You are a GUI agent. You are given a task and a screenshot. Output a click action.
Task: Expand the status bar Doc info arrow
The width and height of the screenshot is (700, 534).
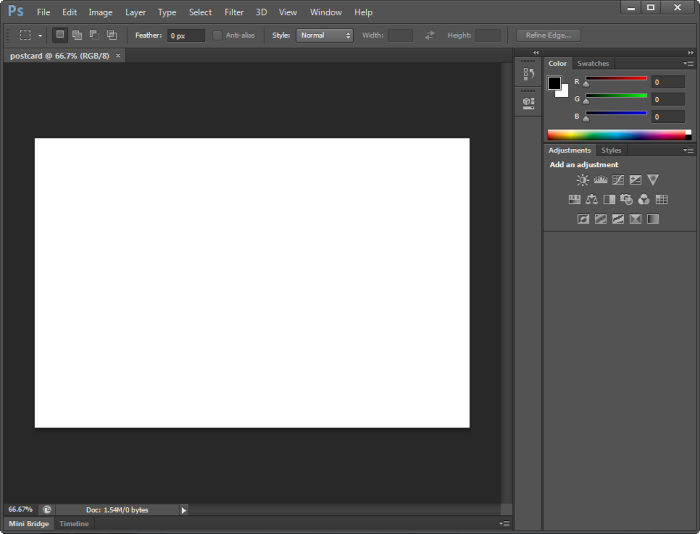(184, 510)
